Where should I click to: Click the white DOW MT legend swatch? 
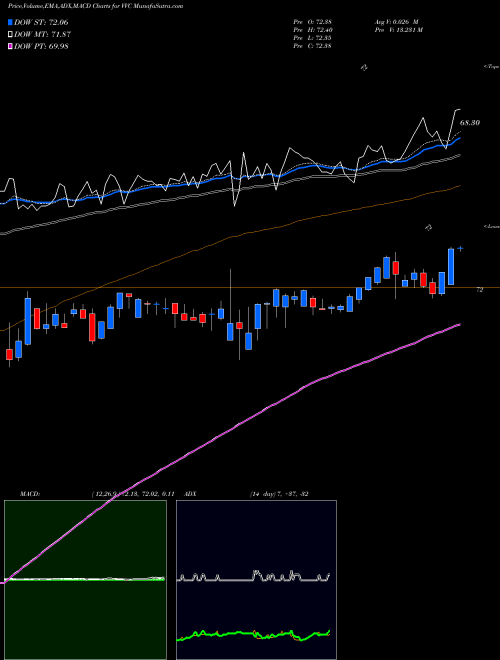tap(10, 35)
